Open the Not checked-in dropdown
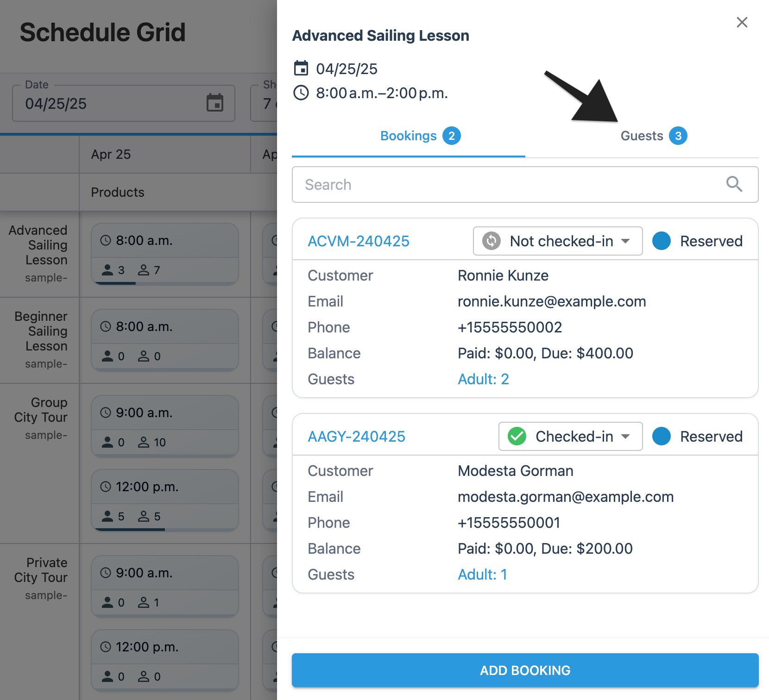769x700 pixels. pyautogui.click(x=558, y=241)
